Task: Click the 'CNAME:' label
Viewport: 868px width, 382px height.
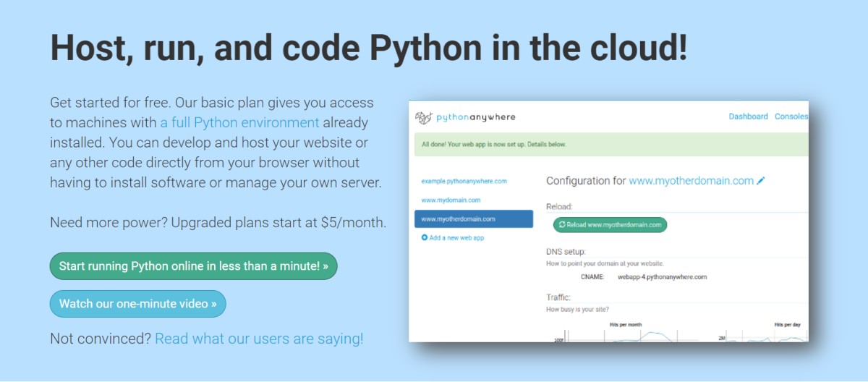Action: (x=592, y=277)
